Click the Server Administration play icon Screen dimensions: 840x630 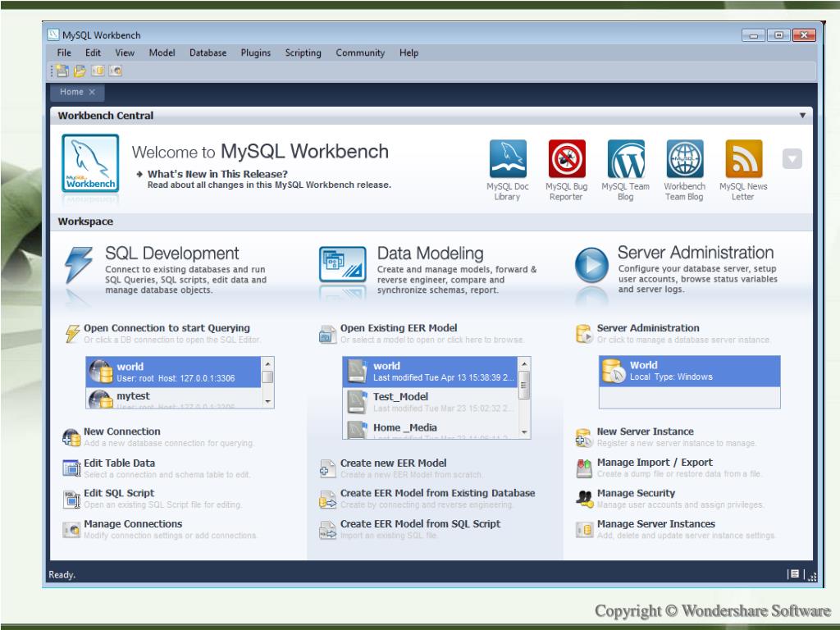(x=591, y=265)
